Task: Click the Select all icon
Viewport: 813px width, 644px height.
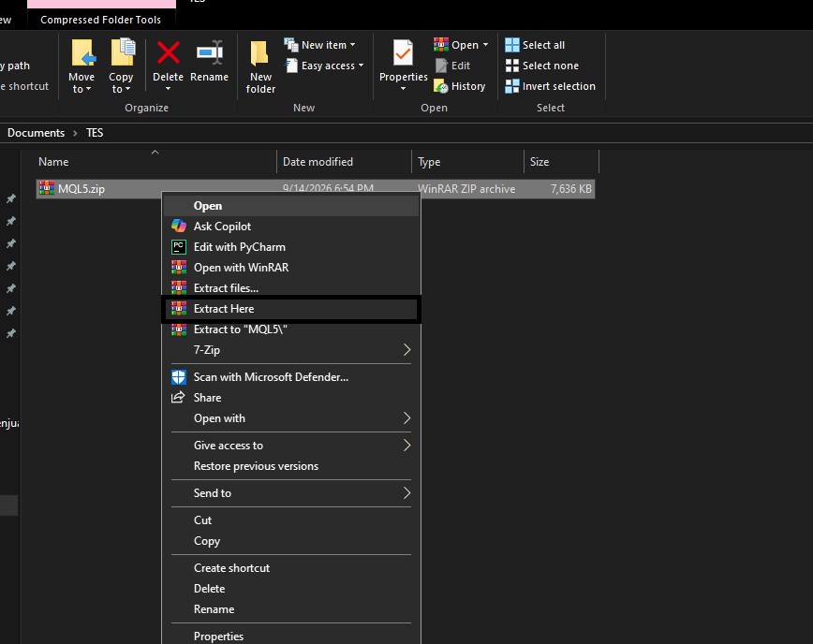Action: pos(511,45)
